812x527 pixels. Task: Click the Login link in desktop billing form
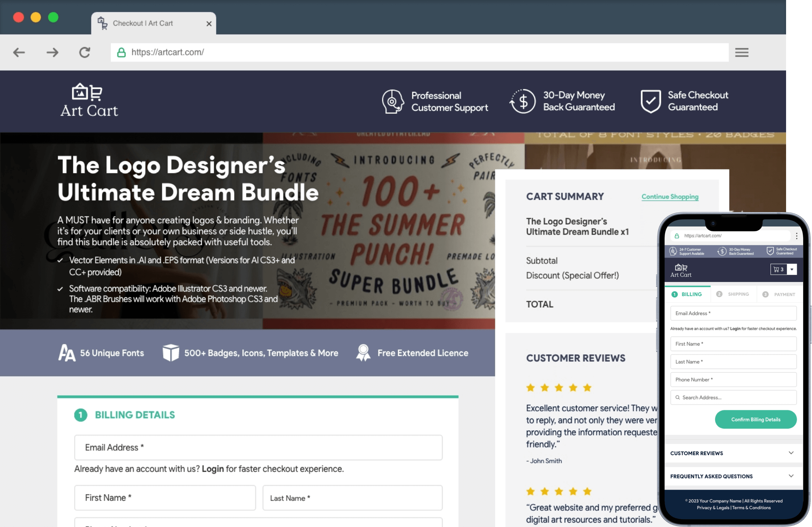[x=213, y=469]
